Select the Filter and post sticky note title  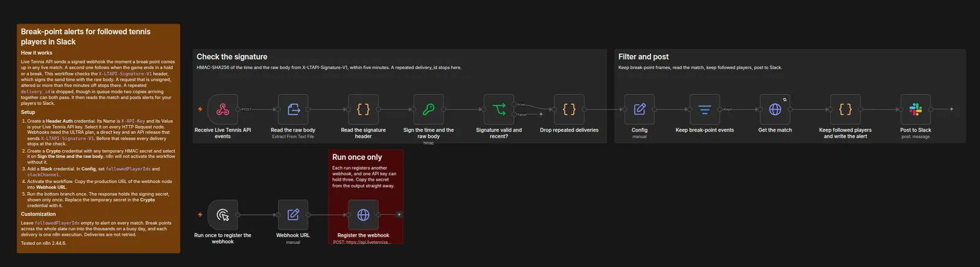coord(643,57)
